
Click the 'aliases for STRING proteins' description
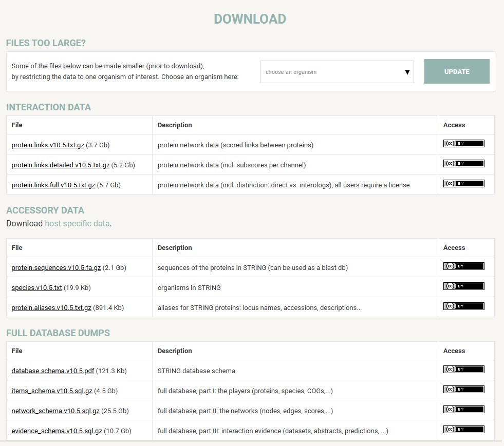(259, 307)
